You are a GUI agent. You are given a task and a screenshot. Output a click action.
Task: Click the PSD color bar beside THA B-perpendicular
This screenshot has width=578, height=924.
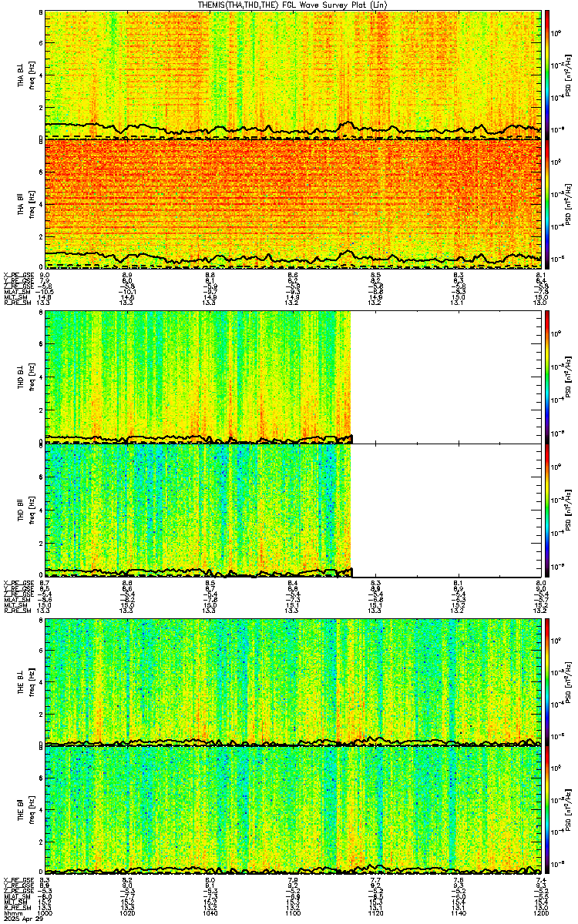tap(548, 75)
